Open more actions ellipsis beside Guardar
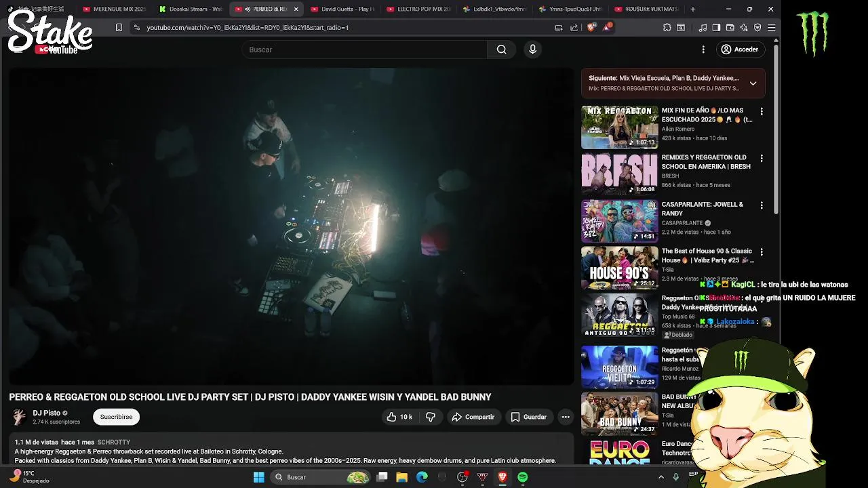The image size is (868, 488). tap(566, 417)
